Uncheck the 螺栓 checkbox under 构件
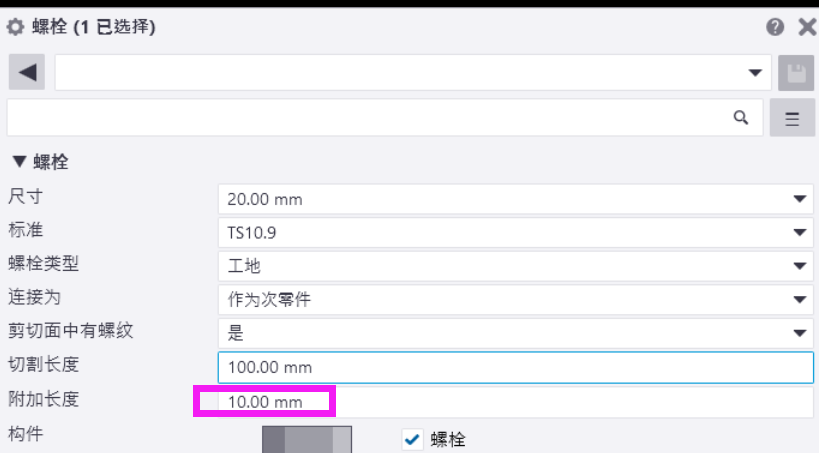 tap(412, 439)
